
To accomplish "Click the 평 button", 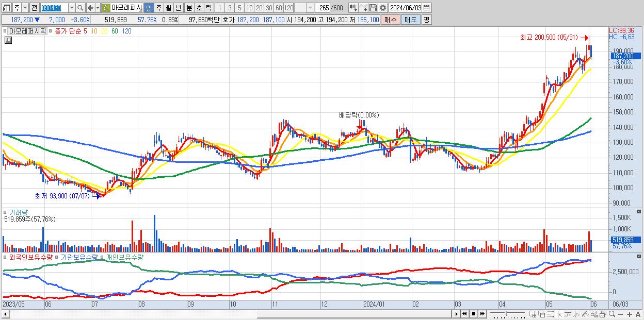I will click(426, 20).
